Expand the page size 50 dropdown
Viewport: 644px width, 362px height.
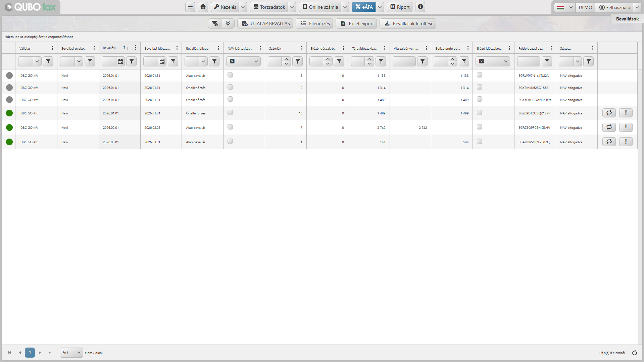[x=71, y=353]
